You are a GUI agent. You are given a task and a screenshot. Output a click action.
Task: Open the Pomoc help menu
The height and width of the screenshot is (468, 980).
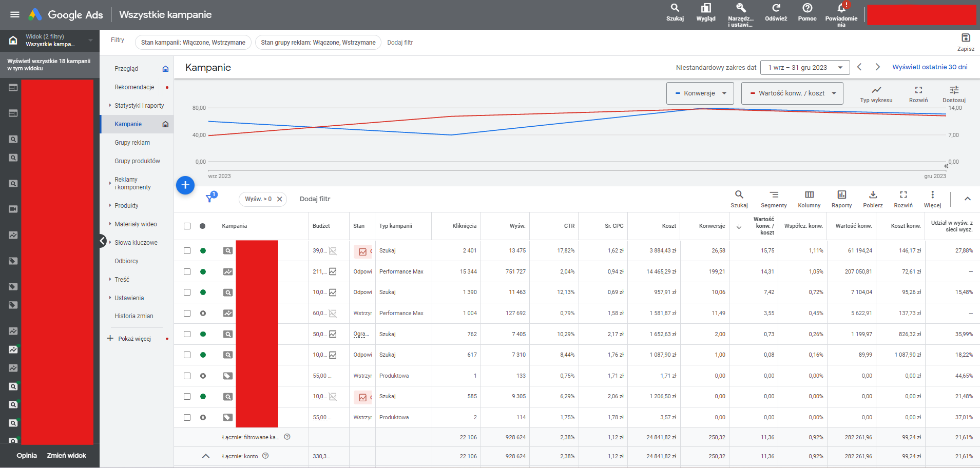(807, 12)
